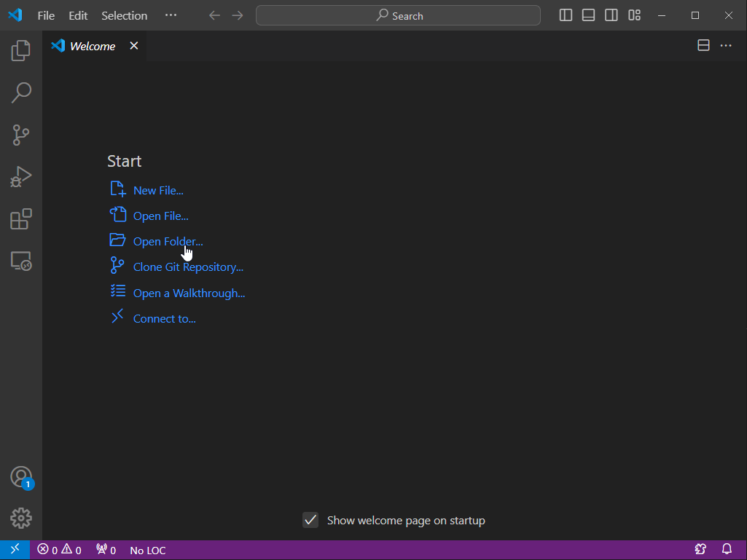Uncheck Show welcome page on startup
This screenshot has height=560, width=747.
click(310, 520)
